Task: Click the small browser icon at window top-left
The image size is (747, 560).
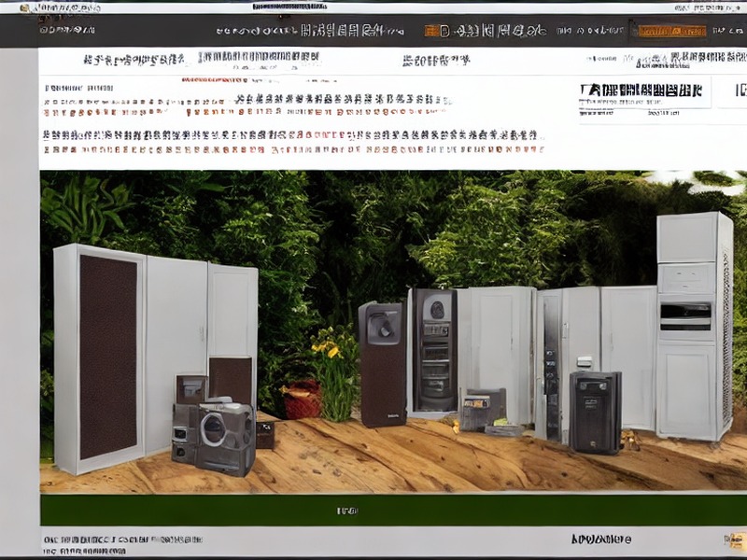Action: coord(24,8)
